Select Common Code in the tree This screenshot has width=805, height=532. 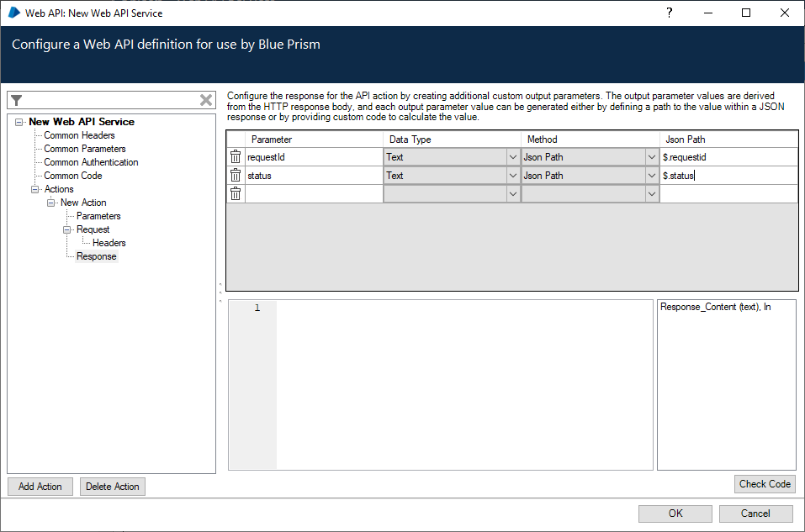(x=73, y=176)
